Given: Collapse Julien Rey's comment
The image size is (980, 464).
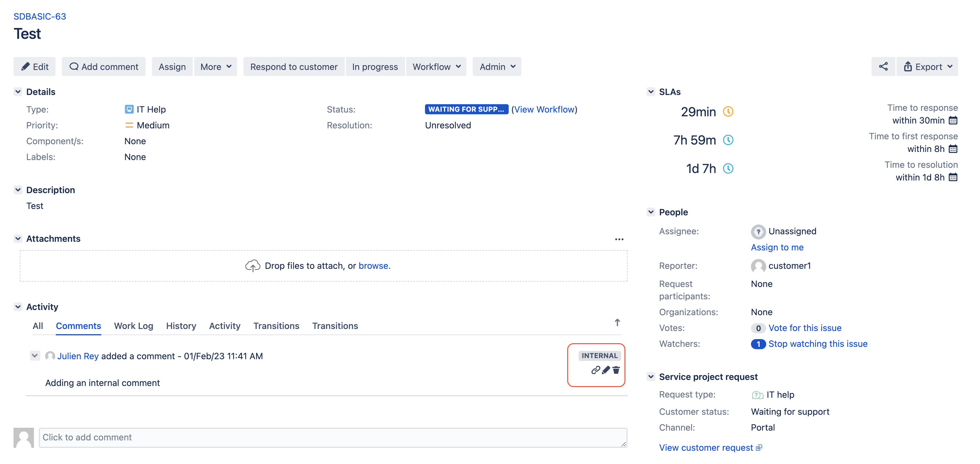Looking at the screenshot, I should pos(35,355).
